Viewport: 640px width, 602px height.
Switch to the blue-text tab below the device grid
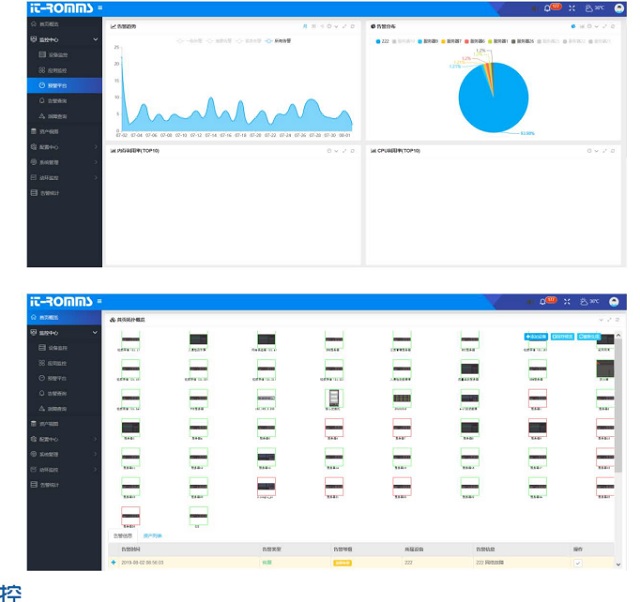click(153, 535)
